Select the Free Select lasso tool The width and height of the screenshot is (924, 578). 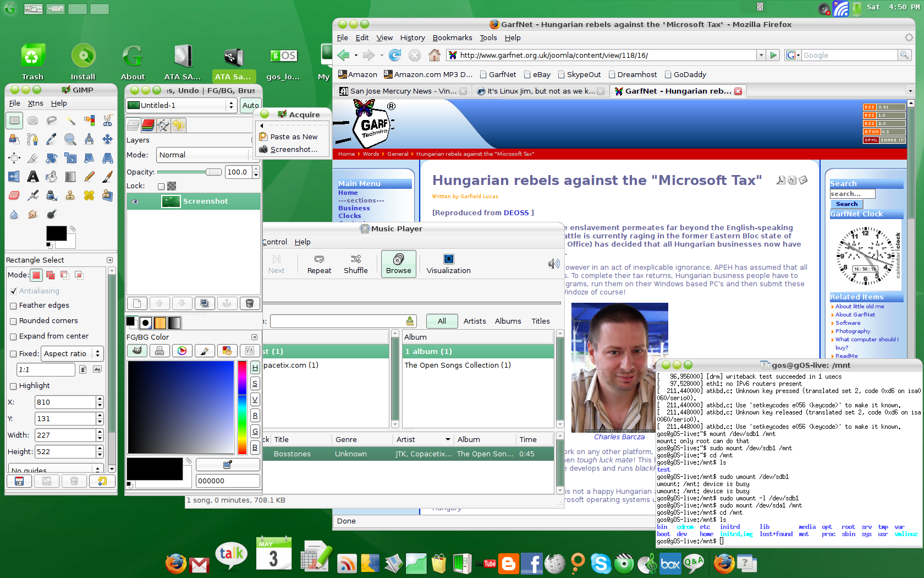(x=52, y=120)
